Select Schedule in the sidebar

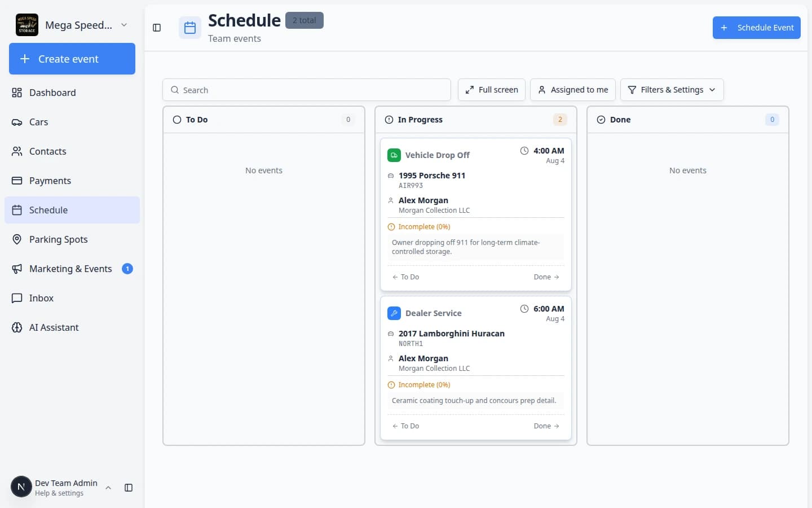[72, 210]
